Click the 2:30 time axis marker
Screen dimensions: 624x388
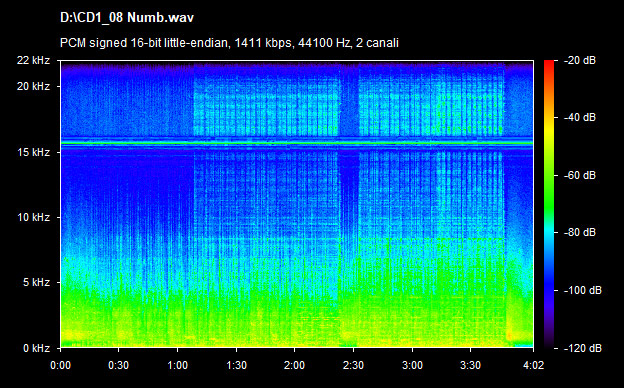coord(353,365)
